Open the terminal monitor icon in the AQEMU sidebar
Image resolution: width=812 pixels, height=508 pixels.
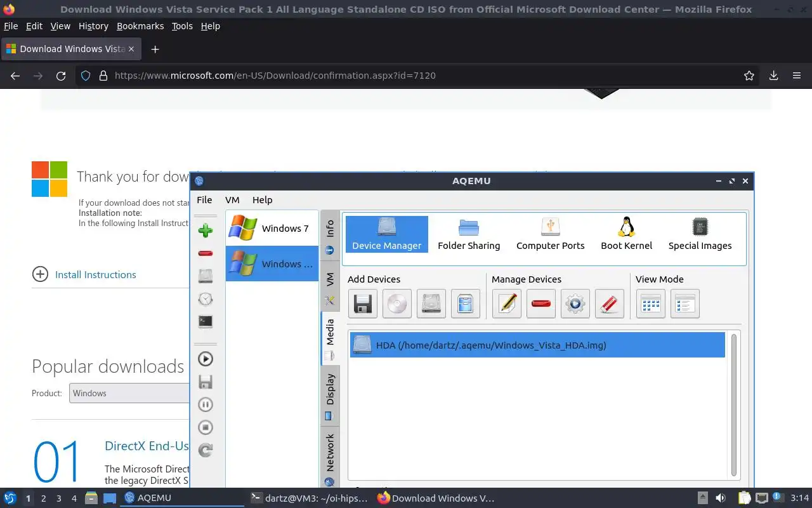coord(205,322)
